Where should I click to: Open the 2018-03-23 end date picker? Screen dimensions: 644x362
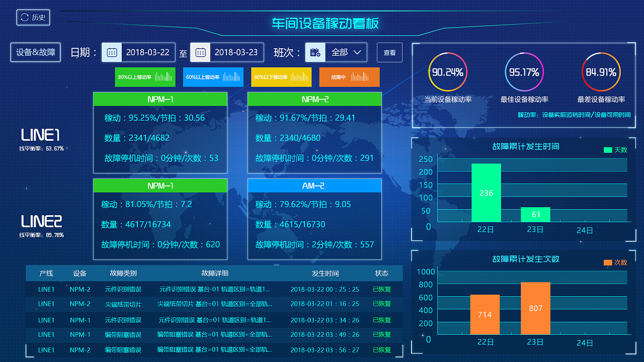pyautogui.click(x=236, y=52)
